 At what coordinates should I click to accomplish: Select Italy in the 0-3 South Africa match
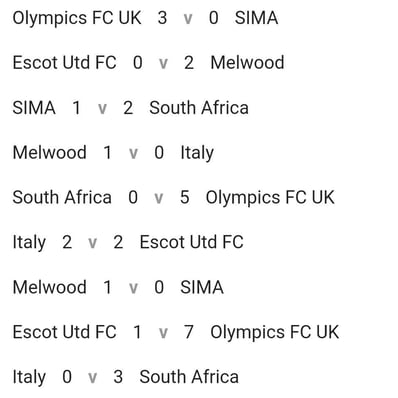tap(29, 378)
